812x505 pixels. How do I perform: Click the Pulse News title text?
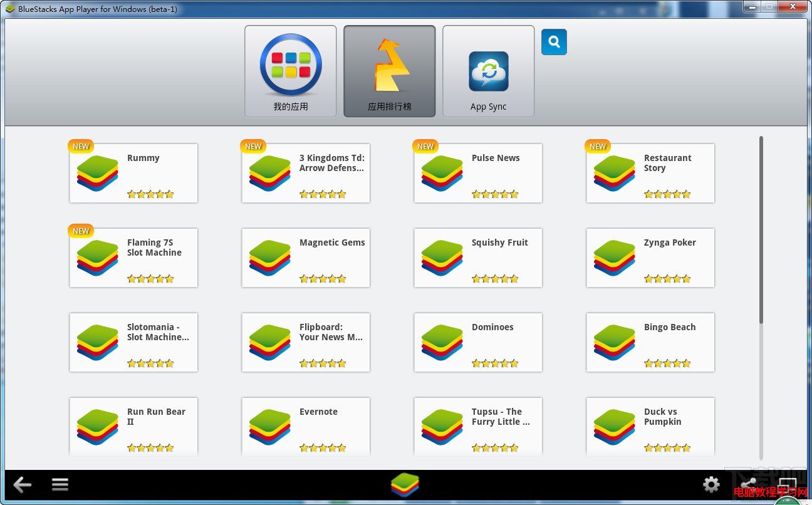[x=496, y=158]
